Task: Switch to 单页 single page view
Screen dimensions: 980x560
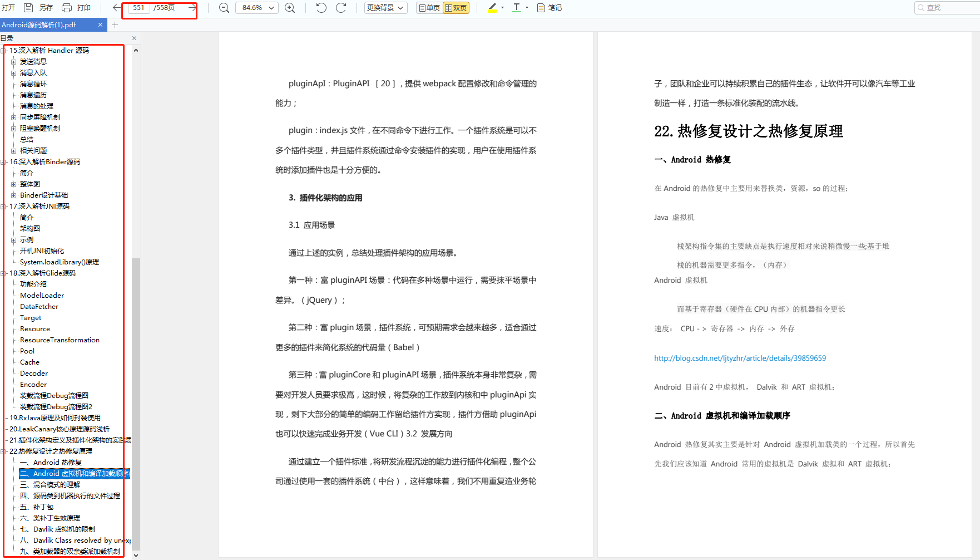Action: pyautogui.click(x=429, y=8)
